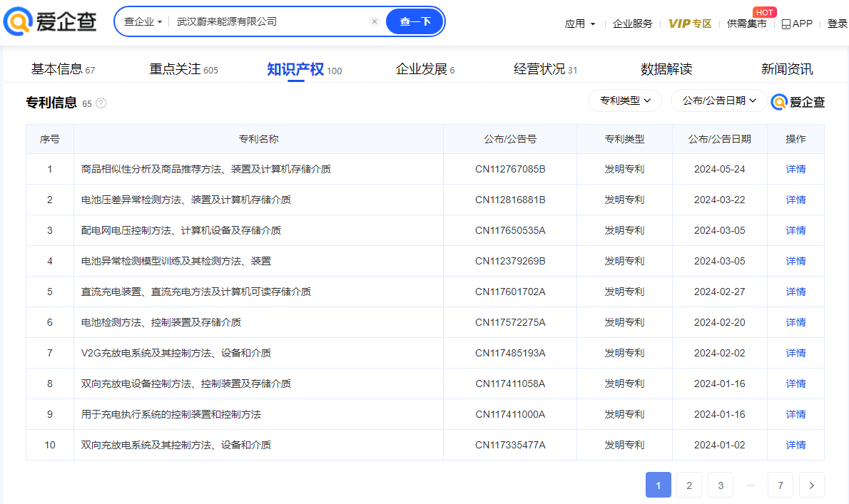Click the 爱企查 logo in header

click(x=50, y=22)
